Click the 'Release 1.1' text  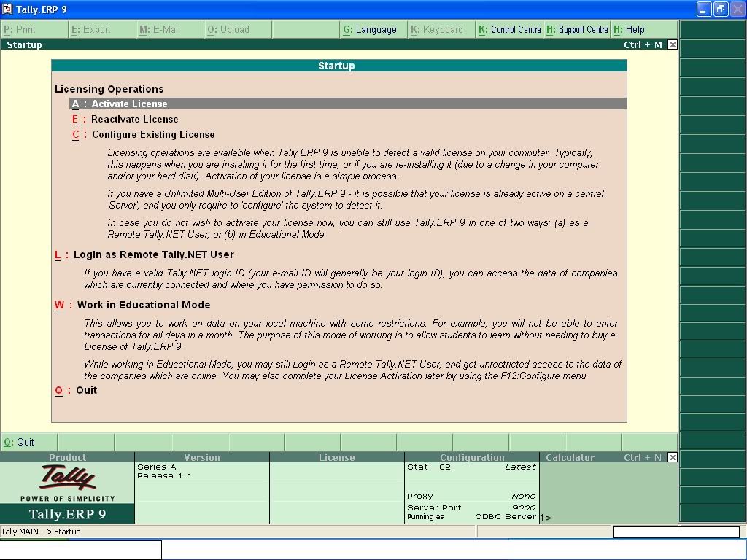tap(164, 475)
